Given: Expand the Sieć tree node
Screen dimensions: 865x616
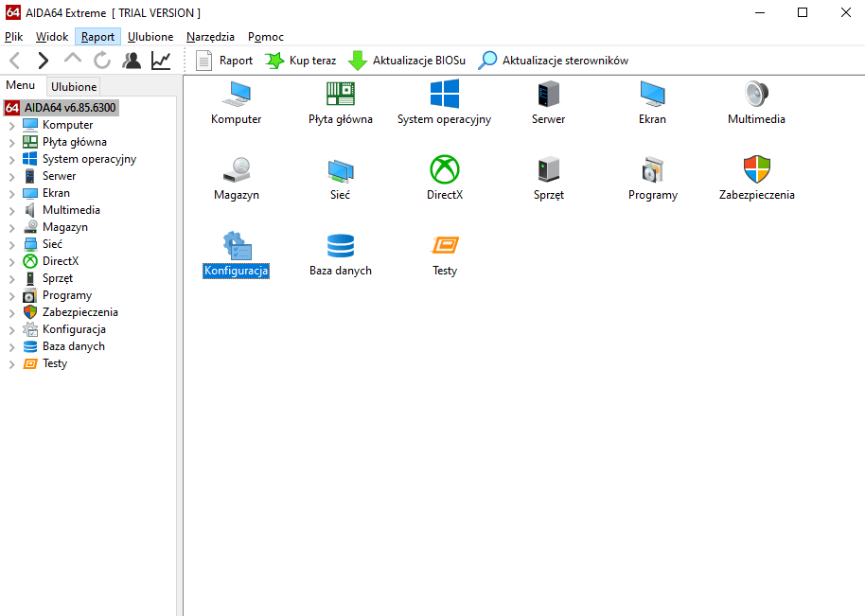Looking at the screenshot, I should point(11,245).
